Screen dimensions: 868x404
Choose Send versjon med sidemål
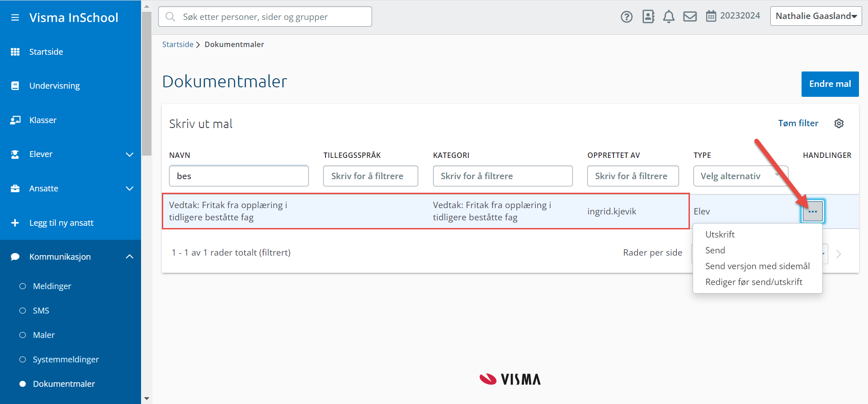(757, 266)
